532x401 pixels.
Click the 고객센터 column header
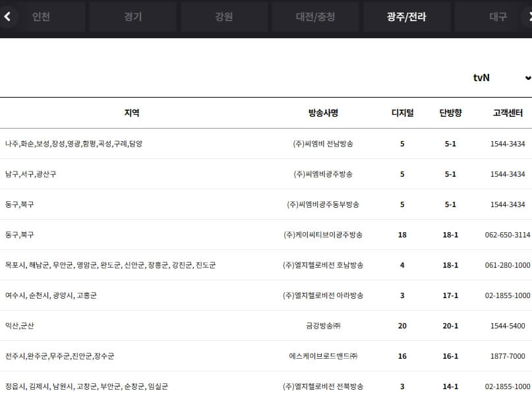(x=508, y=113)
